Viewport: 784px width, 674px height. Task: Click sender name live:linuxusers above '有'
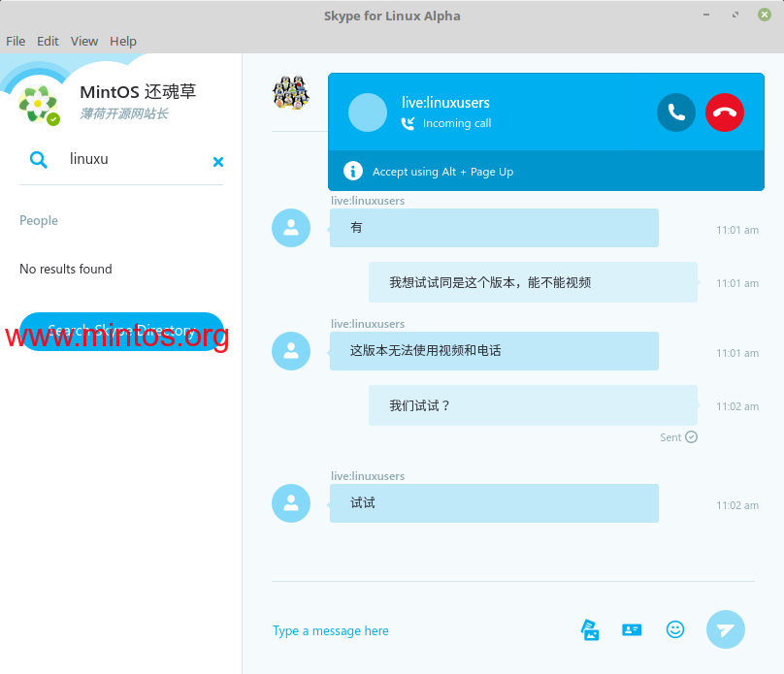(368, 201)
